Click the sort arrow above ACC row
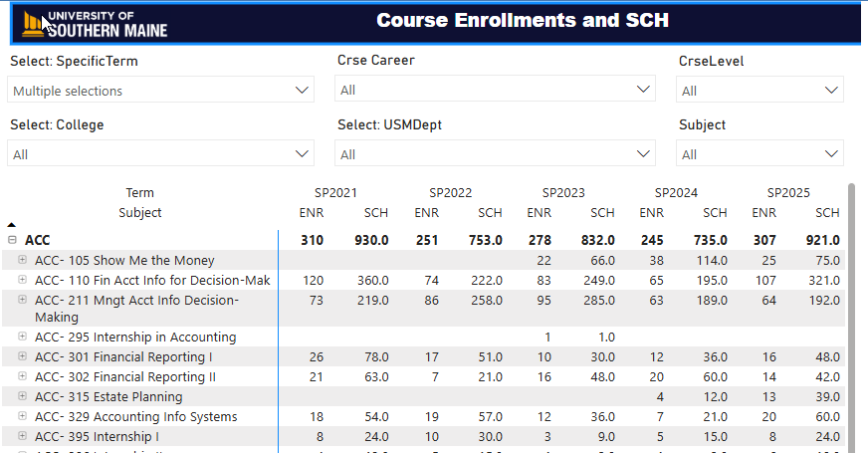 (11, 225)
